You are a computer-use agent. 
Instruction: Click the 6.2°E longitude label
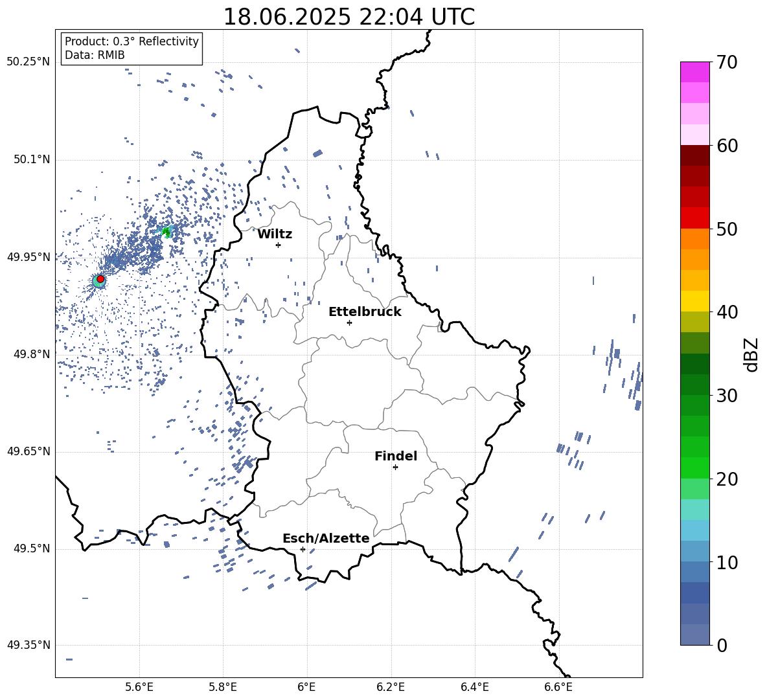pos(391,687)
